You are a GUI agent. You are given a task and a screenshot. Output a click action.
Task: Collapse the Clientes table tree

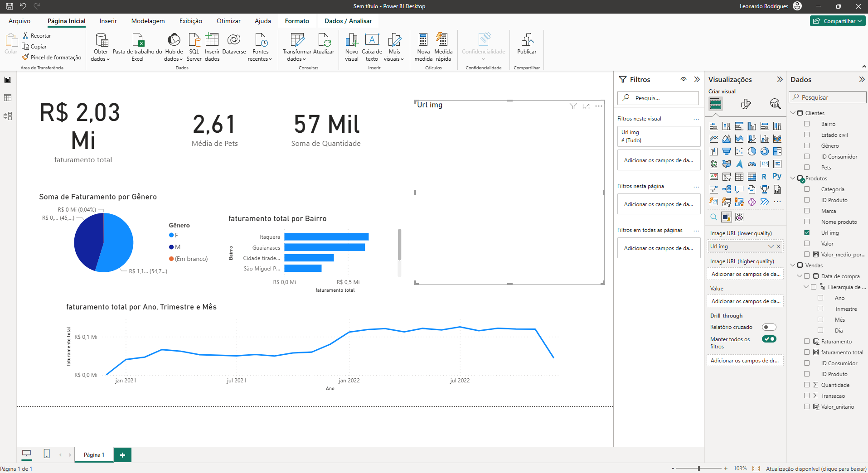pyautogui.click(x=793, y=113)
